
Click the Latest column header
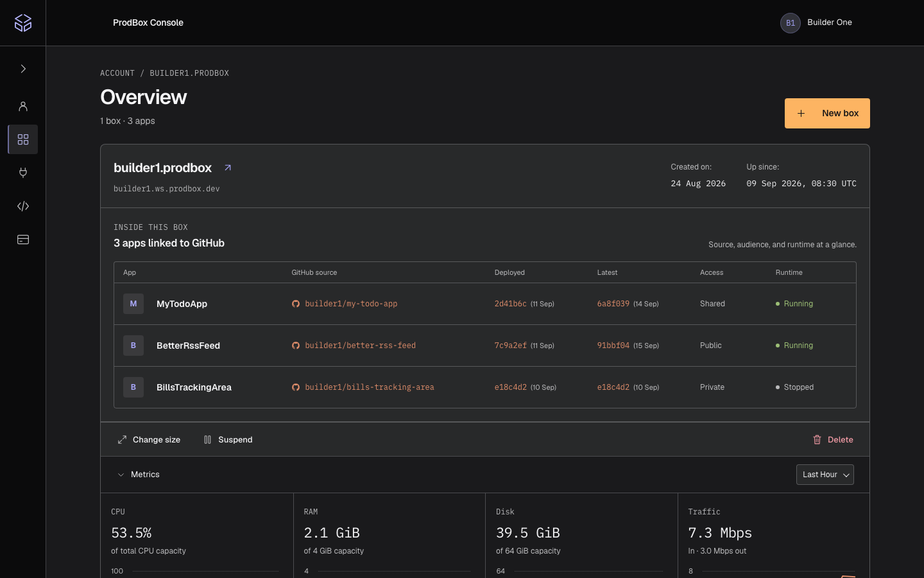tap(607, 272)
